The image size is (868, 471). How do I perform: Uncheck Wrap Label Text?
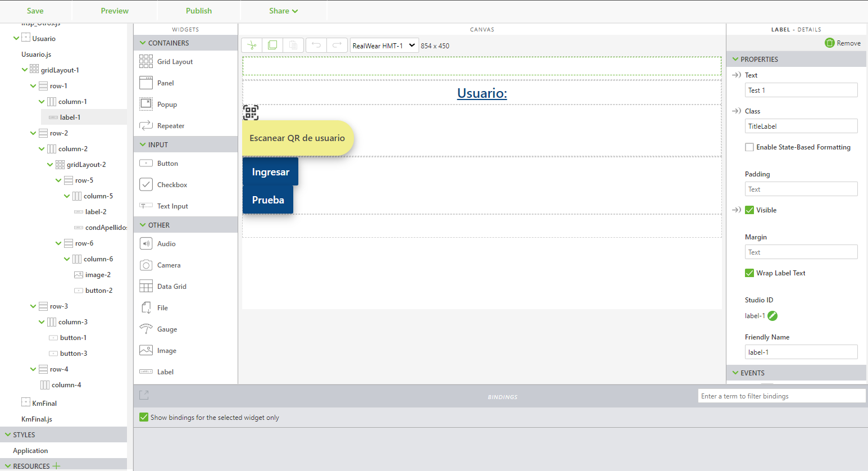(x=749, y=273)
